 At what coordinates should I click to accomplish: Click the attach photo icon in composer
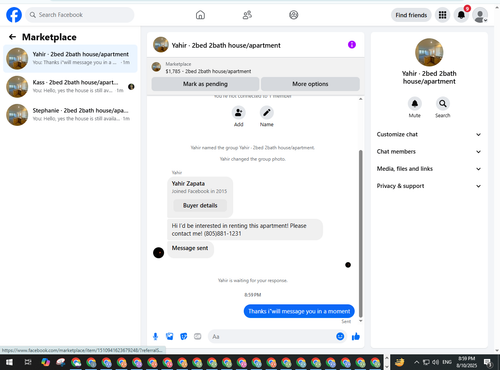coord(170,337)
